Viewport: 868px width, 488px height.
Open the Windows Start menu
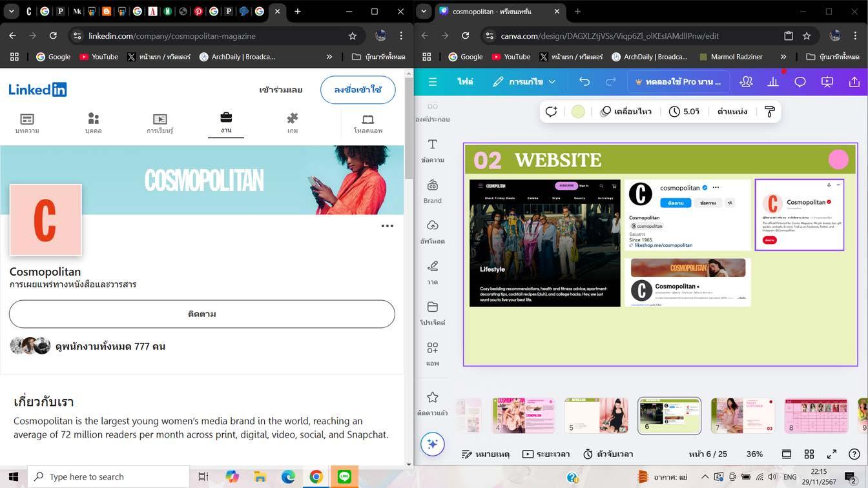click(x=14, y=477)
